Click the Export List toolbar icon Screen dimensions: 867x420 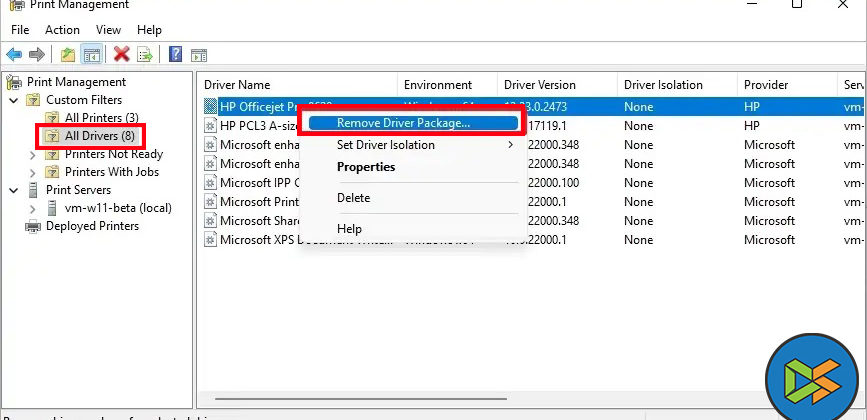click(x=145, y=54)
